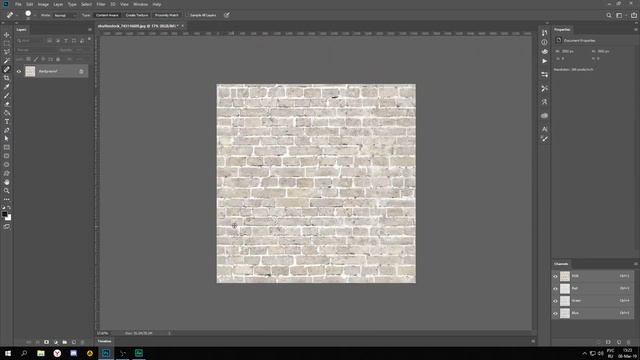The width and height of the screenshot is (640, 360).
Task: Open the Mode dropdown set to Normal
Action: click(64, 15)
